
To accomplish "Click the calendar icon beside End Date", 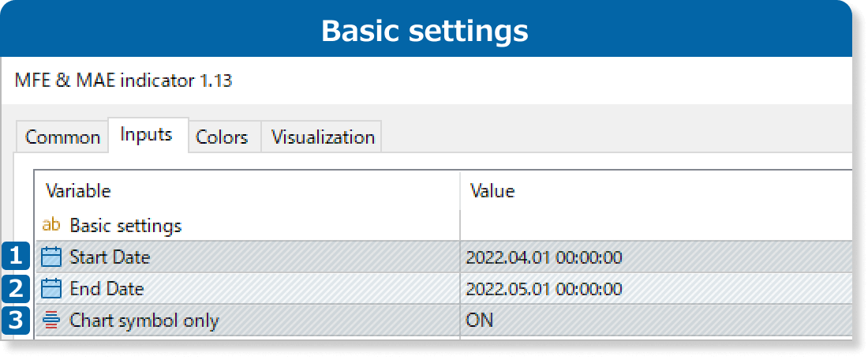I will tap(51, 289).
